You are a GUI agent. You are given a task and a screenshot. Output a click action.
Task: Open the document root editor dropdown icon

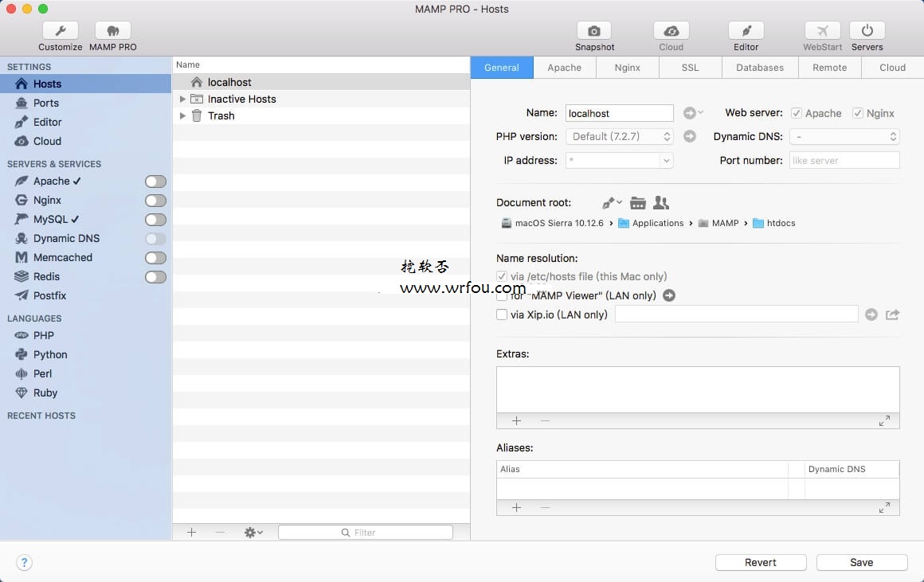point(612,203)
